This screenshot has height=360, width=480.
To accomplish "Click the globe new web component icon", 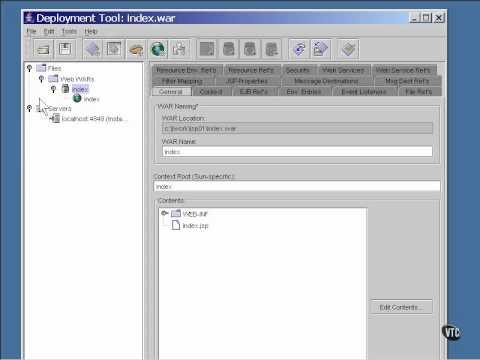I will click(x=158, y=49).
